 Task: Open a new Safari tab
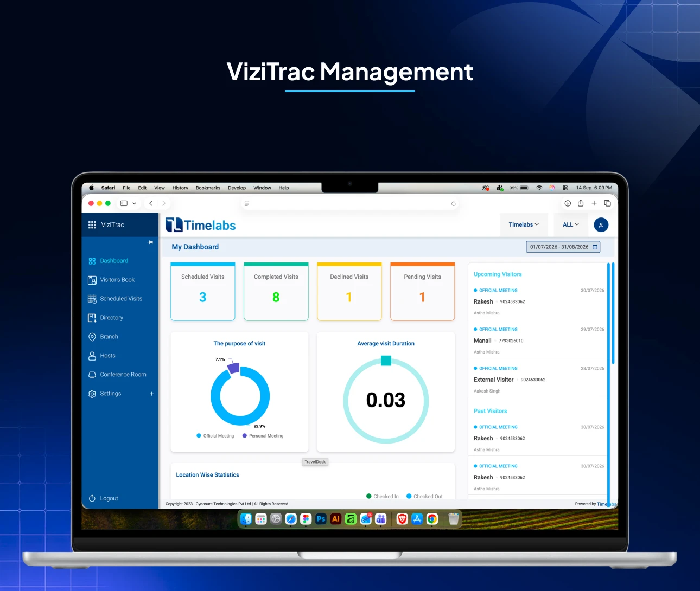click(x=594, y=203)
